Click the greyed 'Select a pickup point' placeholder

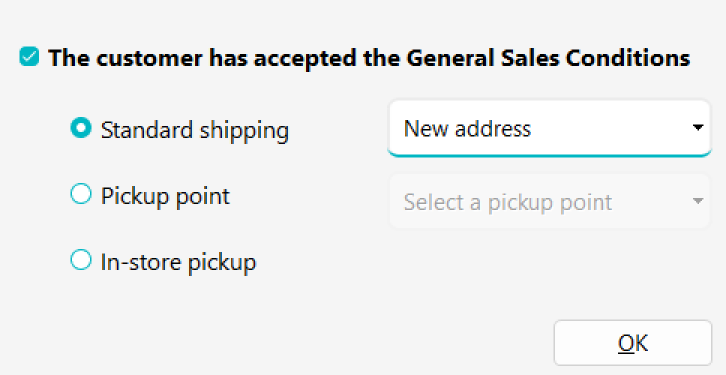(508, 202)
